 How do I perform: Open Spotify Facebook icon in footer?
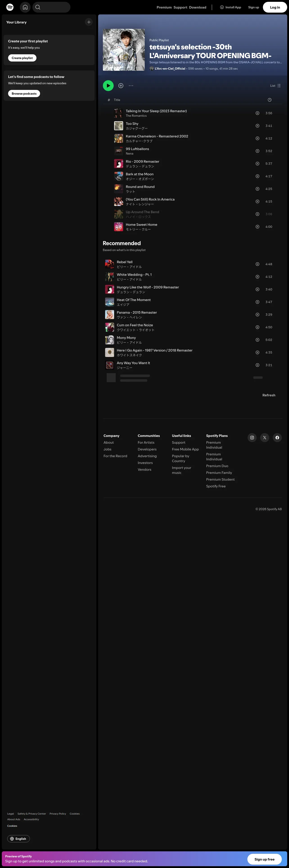click(x=277, y=438)
